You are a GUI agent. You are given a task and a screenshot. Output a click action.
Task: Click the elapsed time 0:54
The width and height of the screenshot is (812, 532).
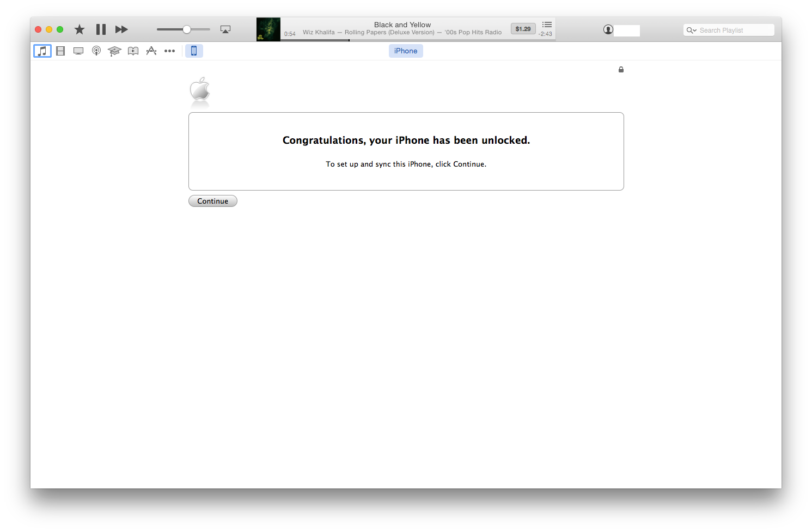click(x=290, y=34)
